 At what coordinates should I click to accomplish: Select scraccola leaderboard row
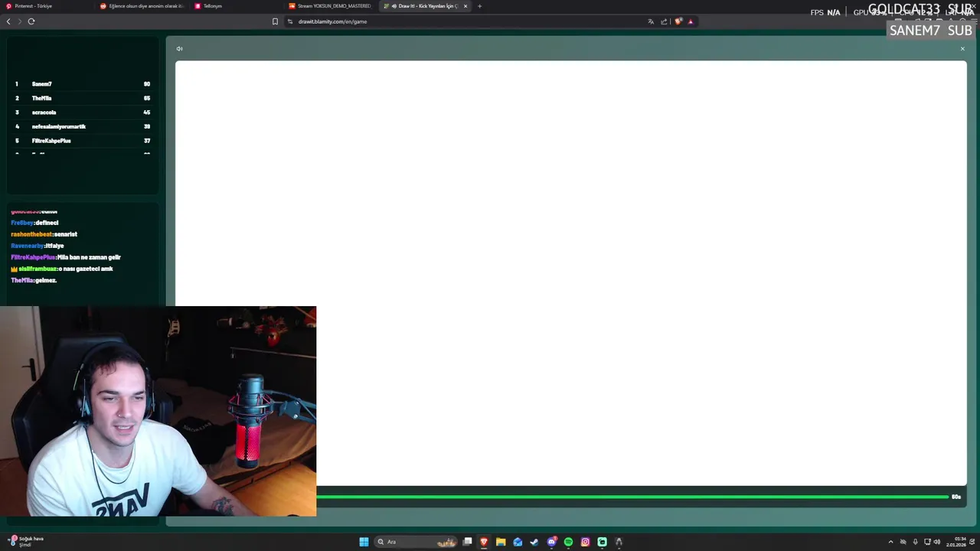83,112
